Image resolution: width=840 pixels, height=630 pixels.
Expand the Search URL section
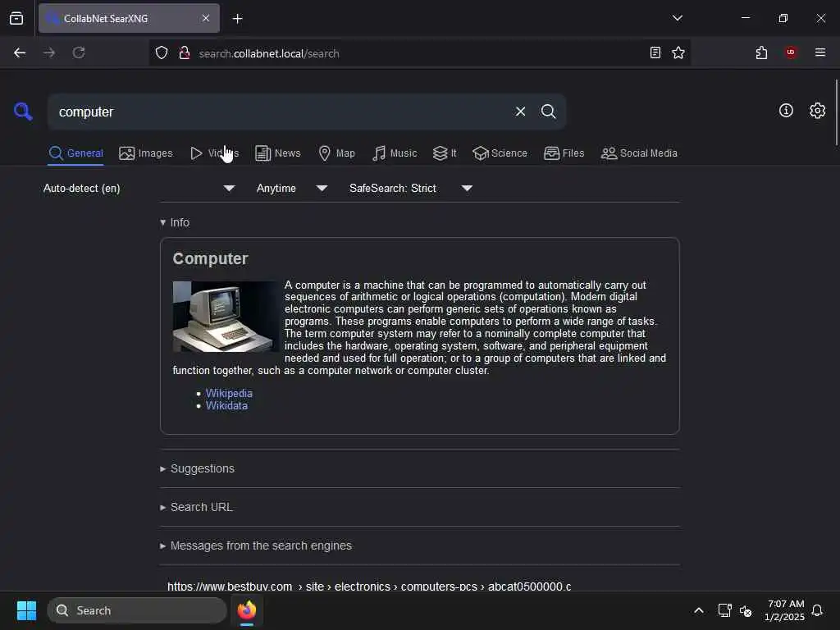point(196,507)
